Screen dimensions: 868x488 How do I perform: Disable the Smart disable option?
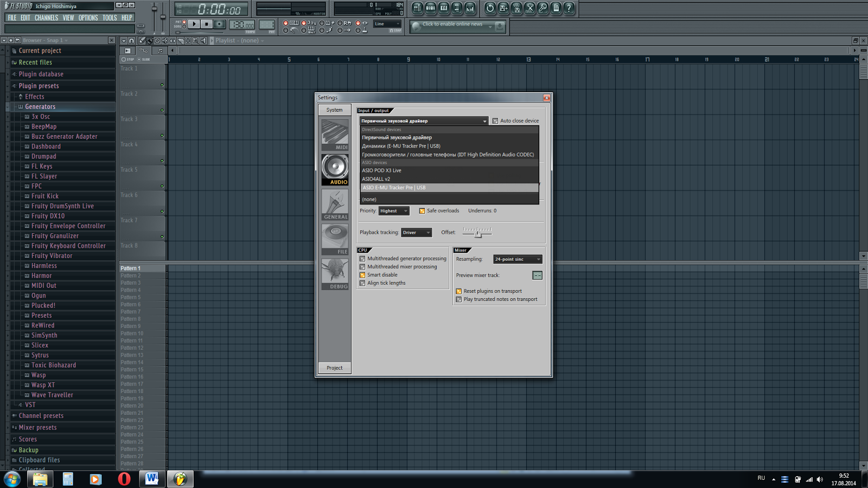click(362, 275)
